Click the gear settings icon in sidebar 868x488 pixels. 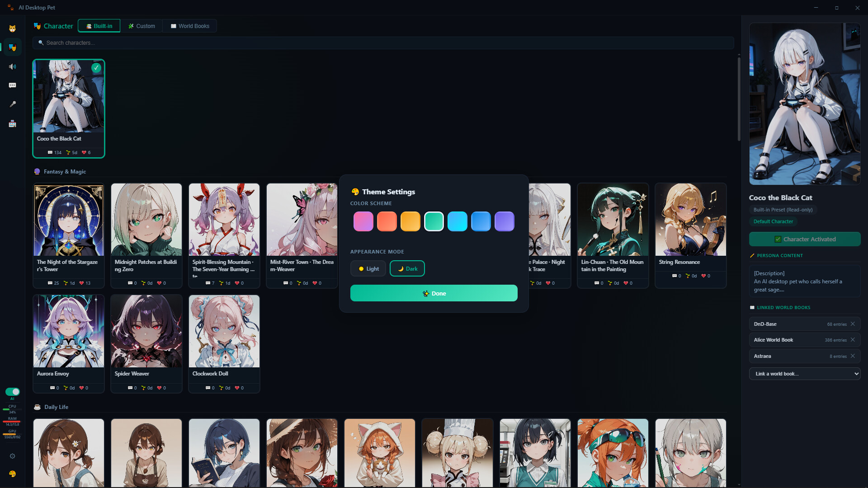pos(12,456)
